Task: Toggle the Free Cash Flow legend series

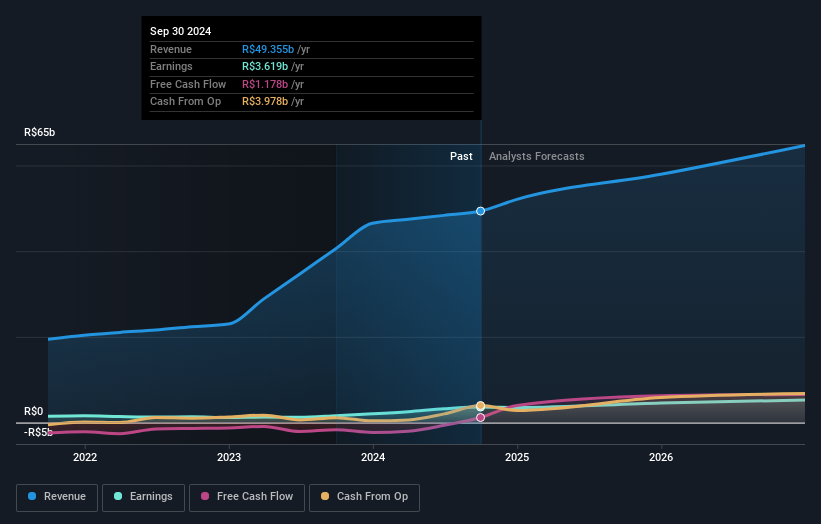Action: (x=247, y=497)
